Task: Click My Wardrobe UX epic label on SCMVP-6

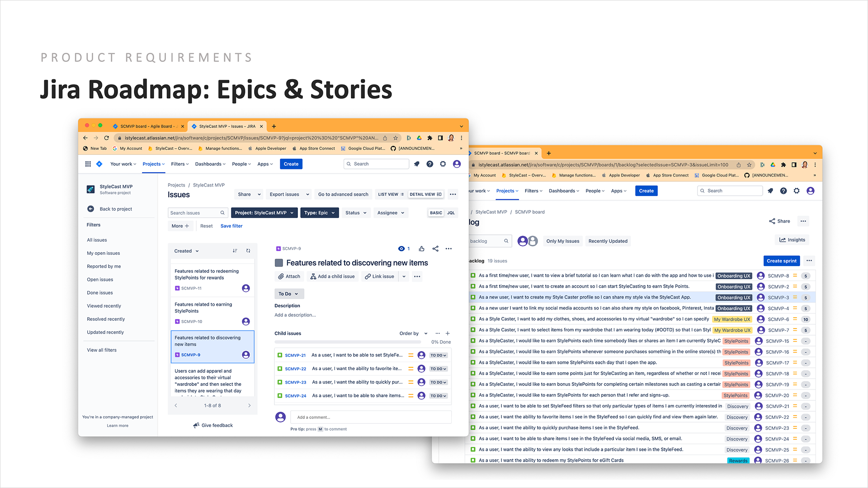Action: 732,319
